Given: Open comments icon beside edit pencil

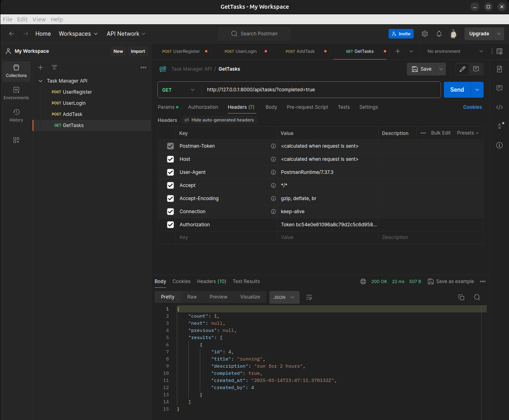Looking at the screenshot, I should tap(476, 69).
